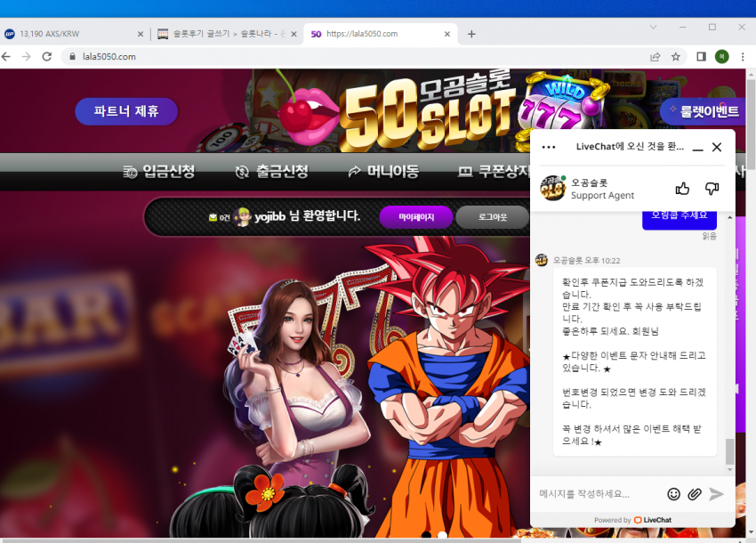
Task: Click the 읽음 read status text
Action: pos(709,236)
